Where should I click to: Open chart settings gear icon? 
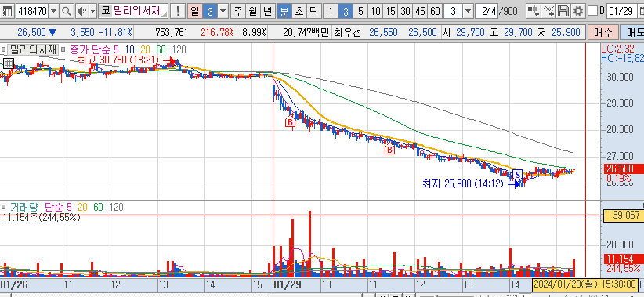pos(578,11)
